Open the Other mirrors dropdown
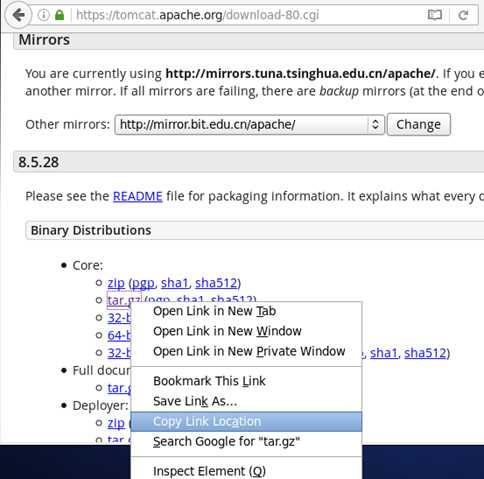Screen dimensions: 484x479 click(x=249, y=125)
